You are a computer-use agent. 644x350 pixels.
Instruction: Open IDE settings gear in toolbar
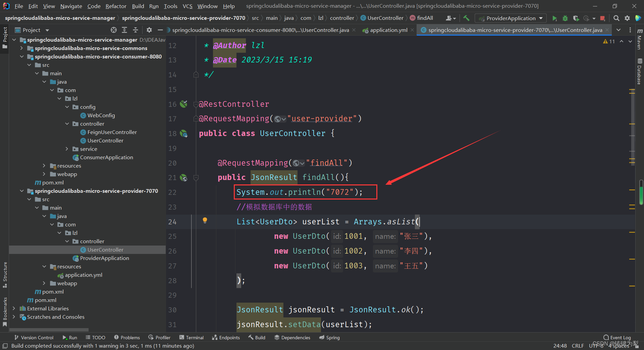(x=627, y=18)
